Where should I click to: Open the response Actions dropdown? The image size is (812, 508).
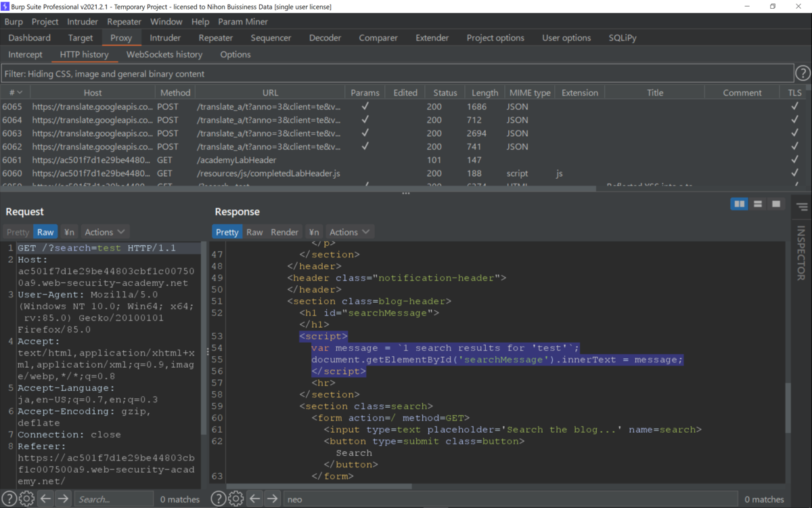(349, 232)
